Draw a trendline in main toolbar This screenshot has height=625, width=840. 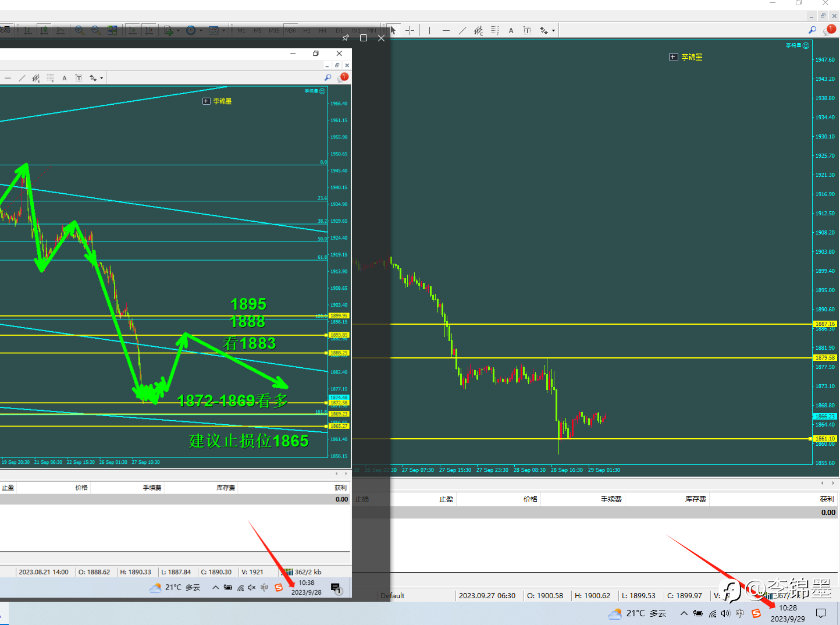click(462, 30)
